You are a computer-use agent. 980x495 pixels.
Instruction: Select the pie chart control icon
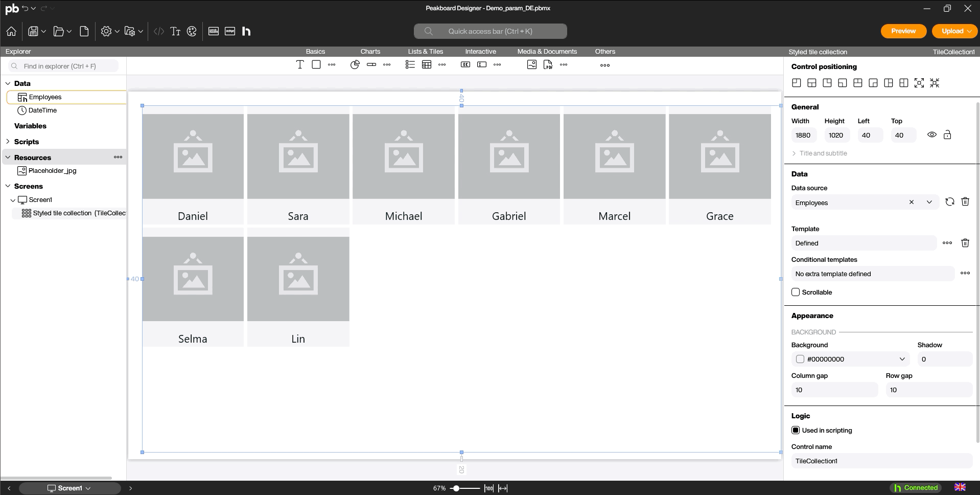(x=355, y=64)
